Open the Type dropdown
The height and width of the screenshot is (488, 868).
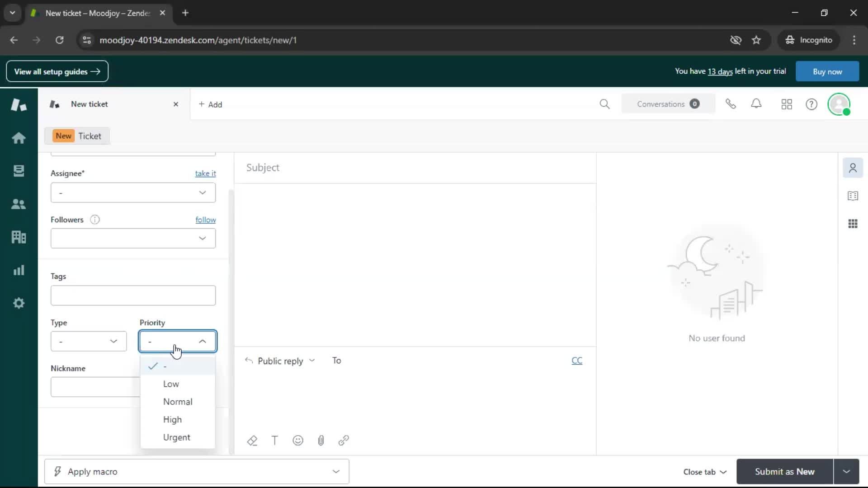pos(89,341)
